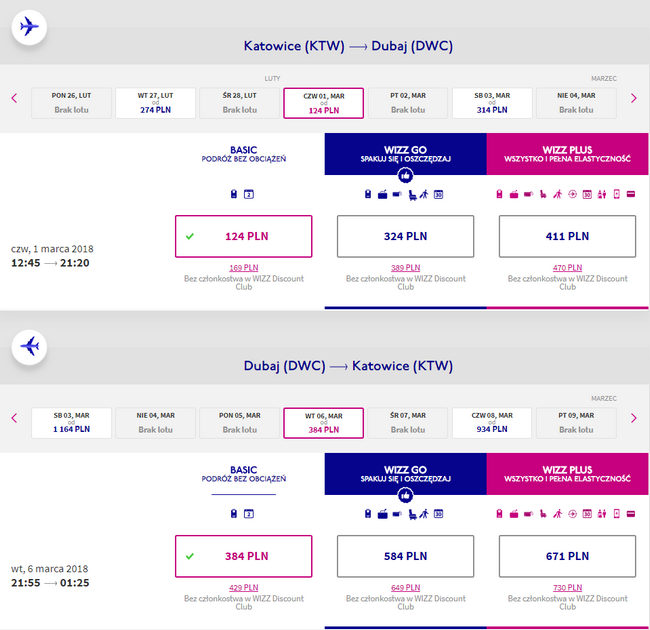Click pink carry-on bag icon under outbound WIZZ PLUS
650x630 pixels.
pyautogui.click(x=499, y=194)
